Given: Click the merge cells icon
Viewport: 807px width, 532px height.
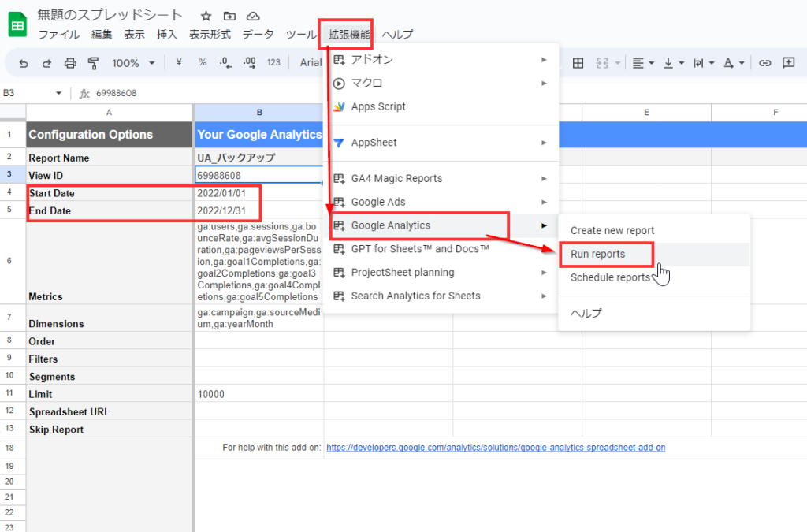Looking at the screenshot, I should 602,63.
